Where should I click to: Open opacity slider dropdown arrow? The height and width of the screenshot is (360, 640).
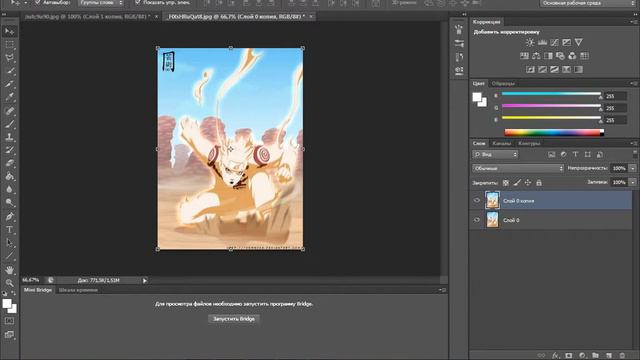(x=633, y=168)
